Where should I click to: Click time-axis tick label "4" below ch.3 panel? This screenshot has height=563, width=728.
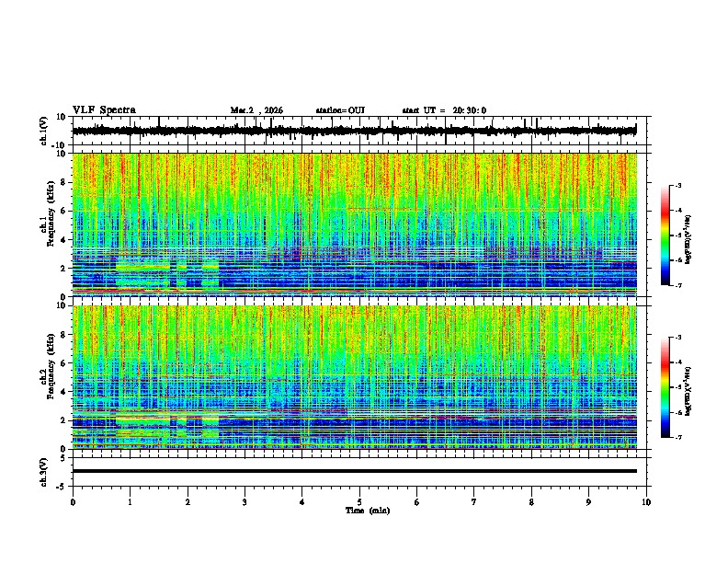point(302,502)
